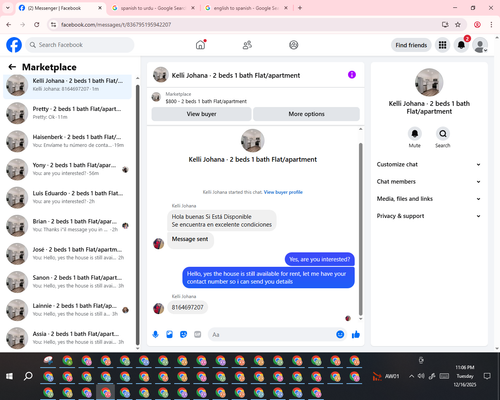The height and width of the screenshot is (400, 500).
Task: Click the message text field
Action: pos(272,334)
